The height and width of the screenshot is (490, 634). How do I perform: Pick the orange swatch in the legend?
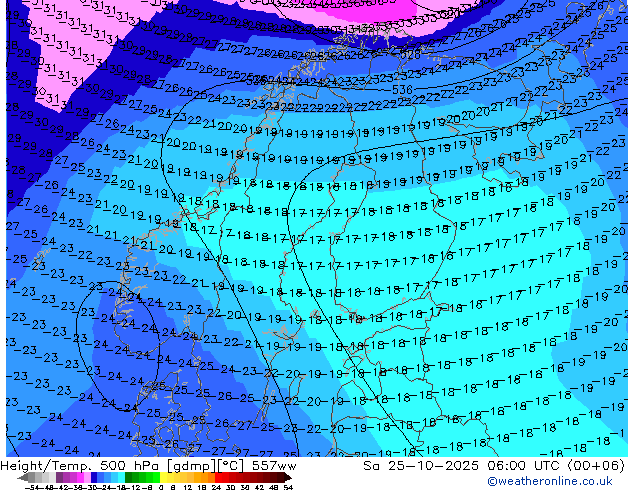point(204,477)
